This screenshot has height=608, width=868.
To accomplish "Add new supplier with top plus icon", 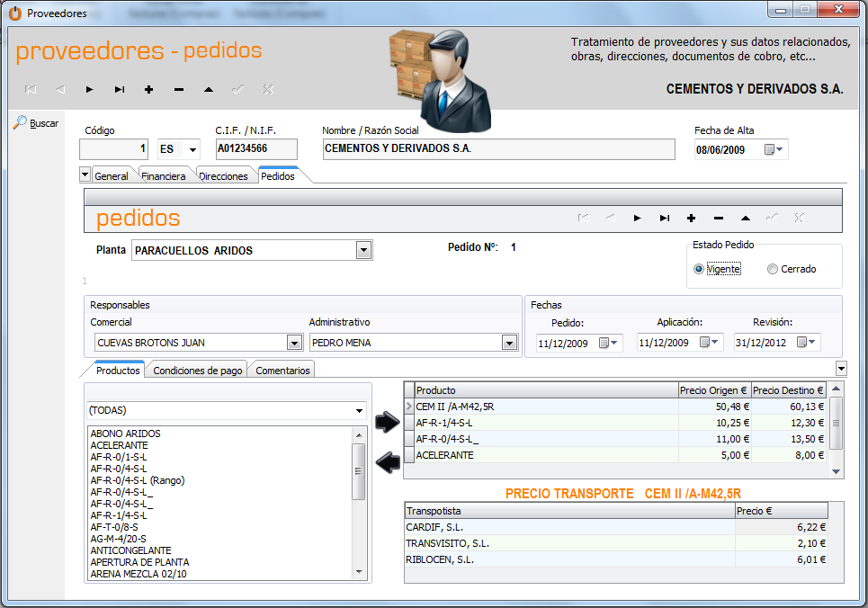I will (148, 89).
